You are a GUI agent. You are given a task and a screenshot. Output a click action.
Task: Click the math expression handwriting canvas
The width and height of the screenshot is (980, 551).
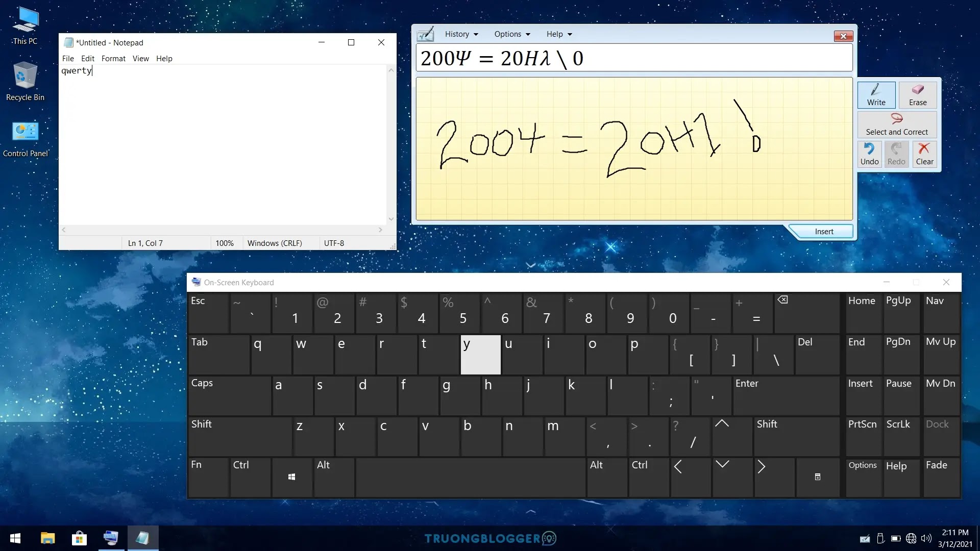pyautogui.click(x=634, y=150)
